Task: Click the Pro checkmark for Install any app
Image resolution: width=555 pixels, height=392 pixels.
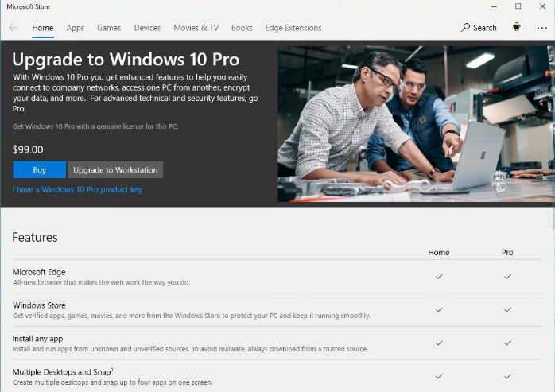Action: [507, 343]
